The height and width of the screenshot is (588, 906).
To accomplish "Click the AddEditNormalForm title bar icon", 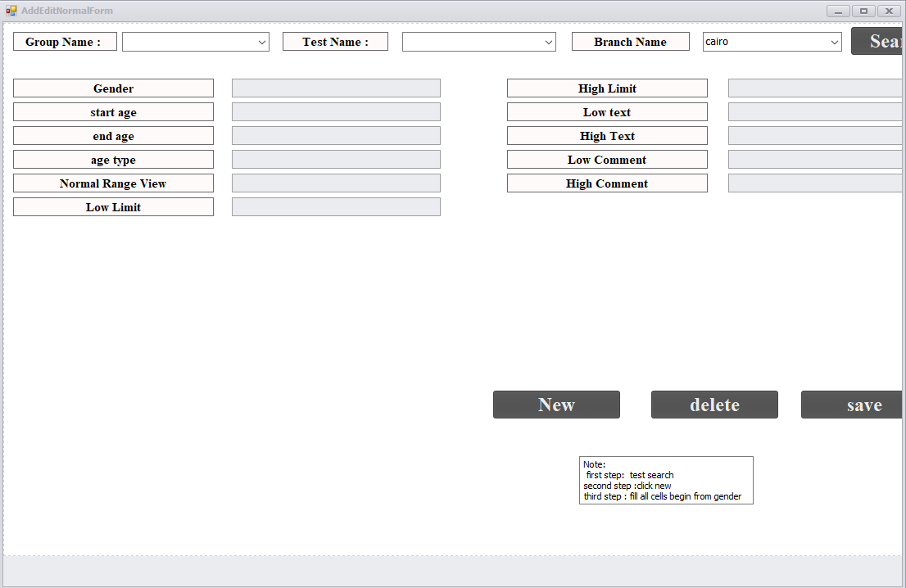I will [11, 11].
